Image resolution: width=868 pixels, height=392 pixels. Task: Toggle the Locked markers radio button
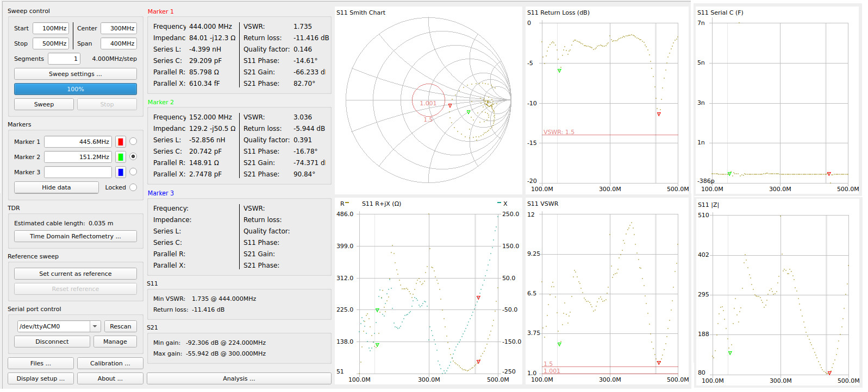point(133,187)
